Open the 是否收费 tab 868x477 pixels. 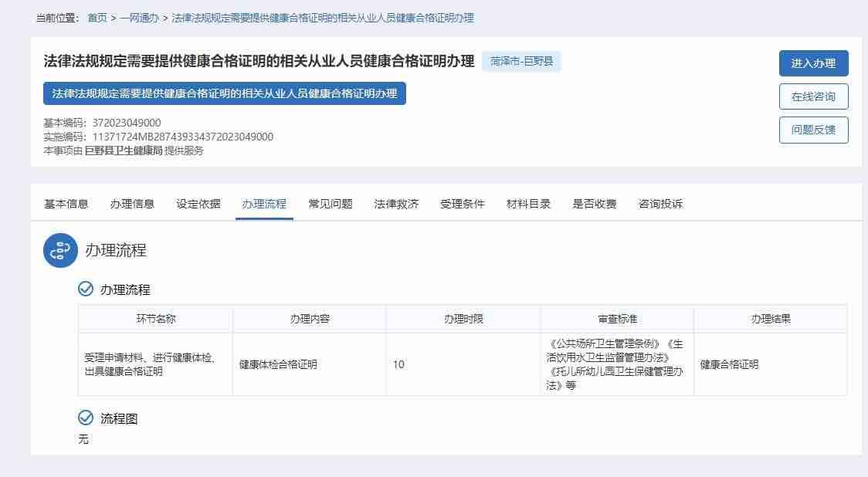click(x=595, y=204)
